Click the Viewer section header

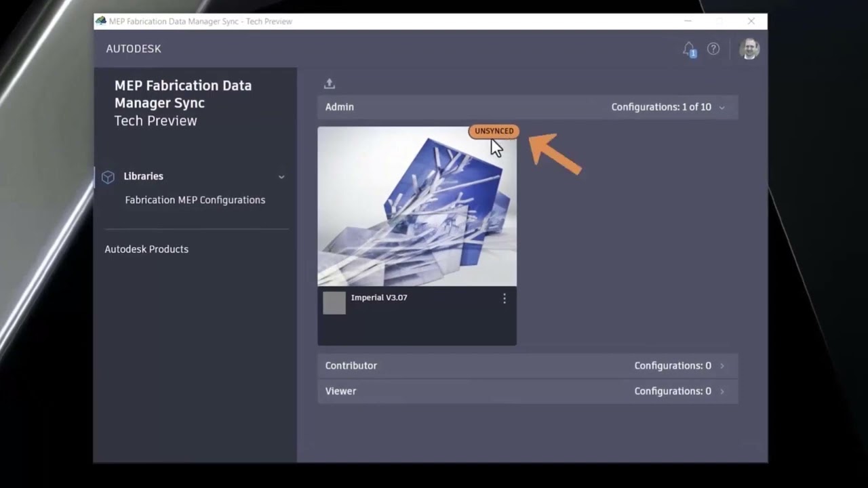pos(528,391)
